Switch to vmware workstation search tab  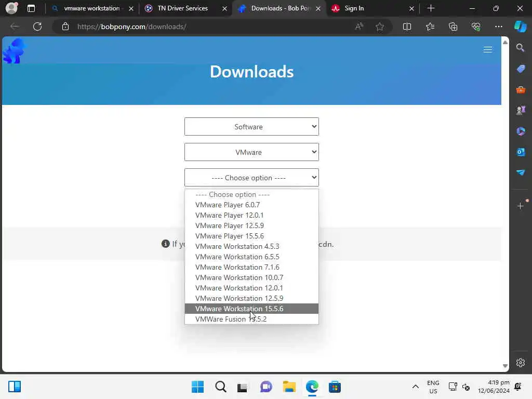(x=92, y=8)
